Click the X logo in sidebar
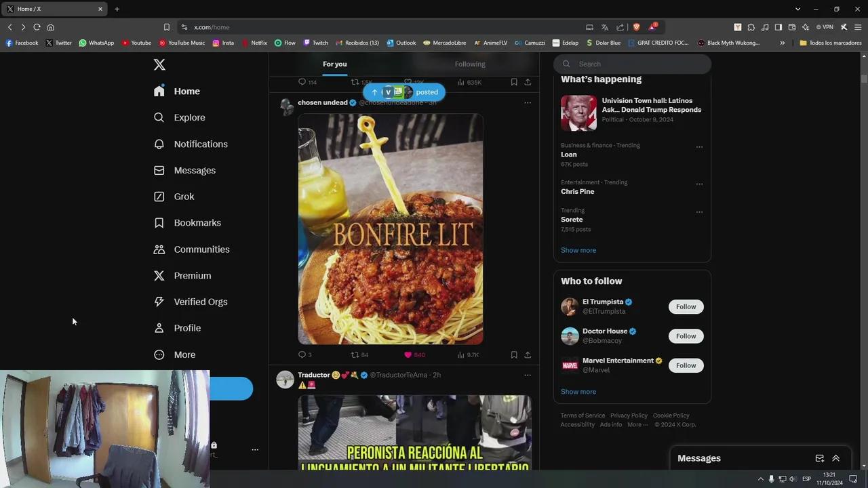Viewport: 868px width, 488px height. [x=159, y=64]
